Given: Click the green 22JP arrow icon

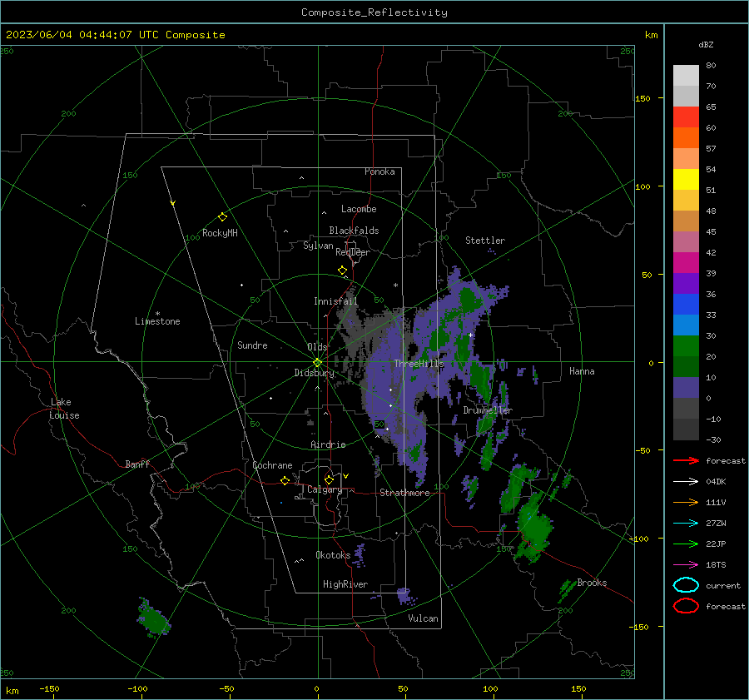Looking at the screenshot, I should (x=686, y=544).
